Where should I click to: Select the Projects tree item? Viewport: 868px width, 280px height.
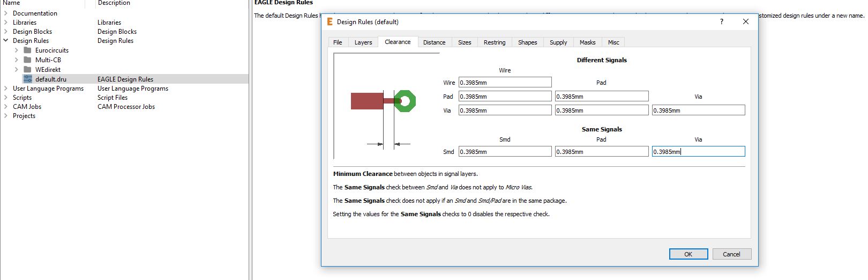click(24, 115)
